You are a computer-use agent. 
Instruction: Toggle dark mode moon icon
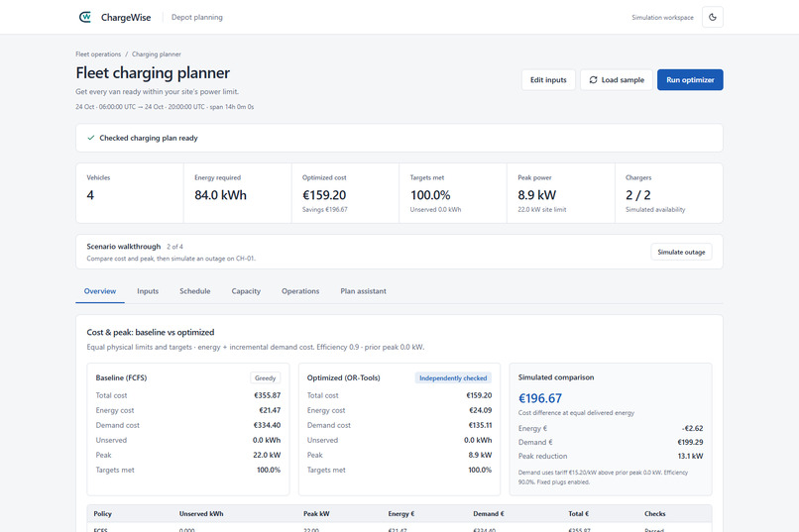[x=713, y=17]
